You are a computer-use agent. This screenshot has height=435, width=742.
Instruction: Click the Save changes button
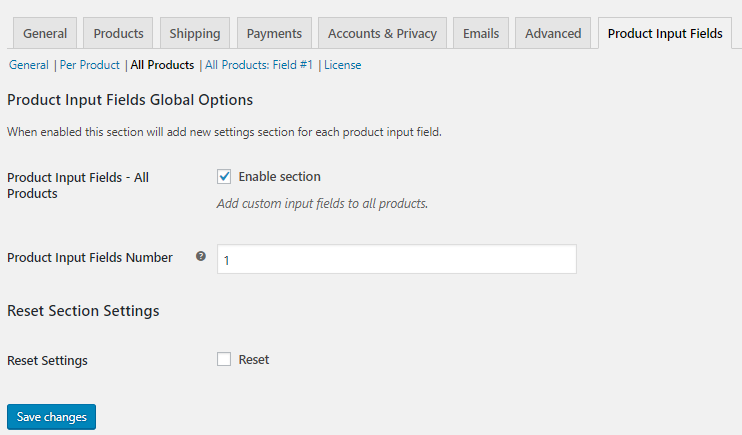(x=52, y=417)
